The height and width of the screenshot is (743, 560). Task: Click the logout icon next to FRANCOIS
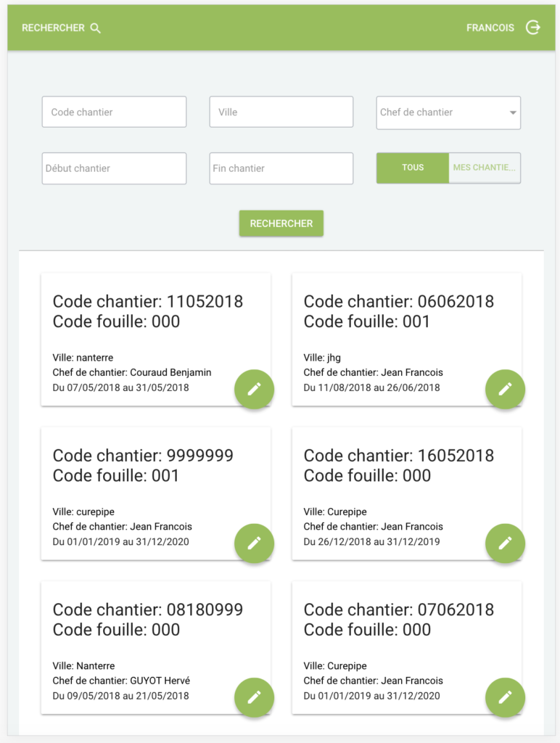533,28
